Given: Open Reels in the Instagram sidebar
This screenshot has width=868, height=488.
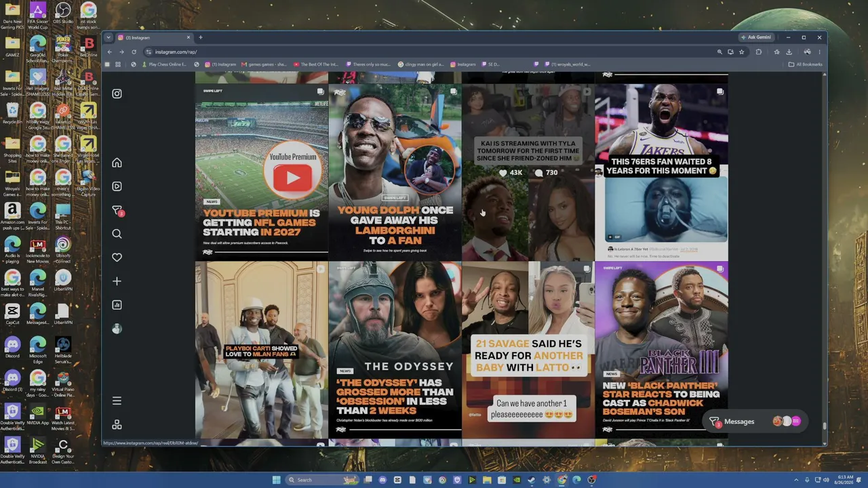Looking at the screenshot, I should pyautogui.click(x=117, y=186).
